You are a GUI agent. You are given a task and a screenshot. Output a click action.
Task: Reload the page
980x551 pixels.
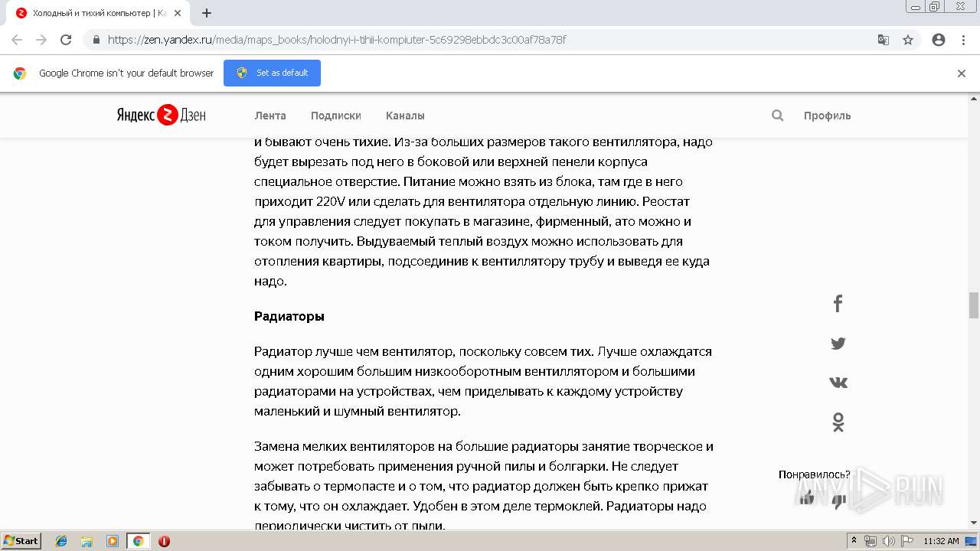tap(66, 40)
